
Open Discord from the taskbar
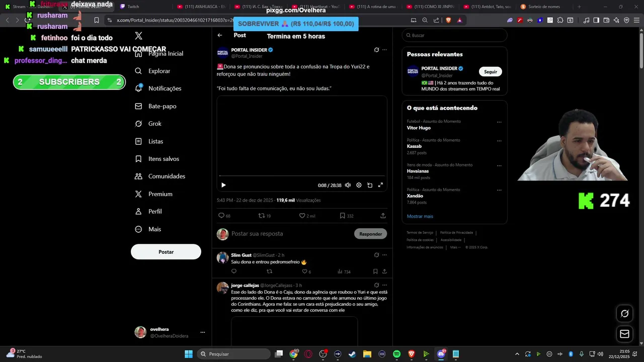point(441,354)
